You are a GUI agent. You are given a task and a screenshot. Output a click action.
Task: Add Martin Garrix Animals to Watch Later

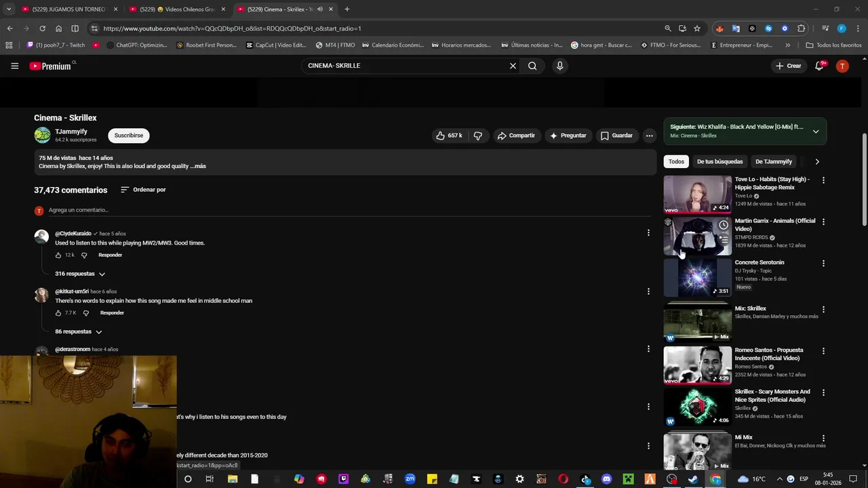[724, 225]
